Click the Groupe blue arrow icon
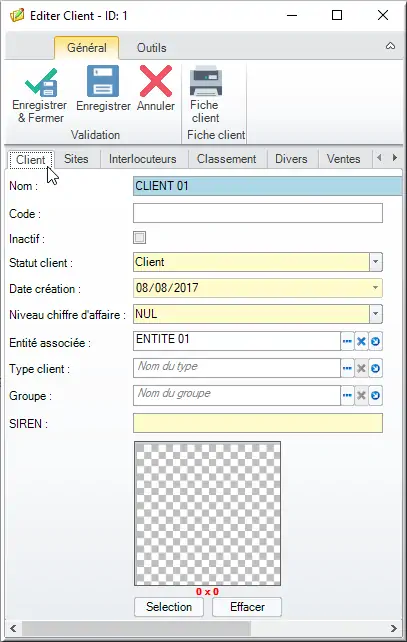Image resolution: width=407 pixels, height=642 pixels. click(375, 396)
